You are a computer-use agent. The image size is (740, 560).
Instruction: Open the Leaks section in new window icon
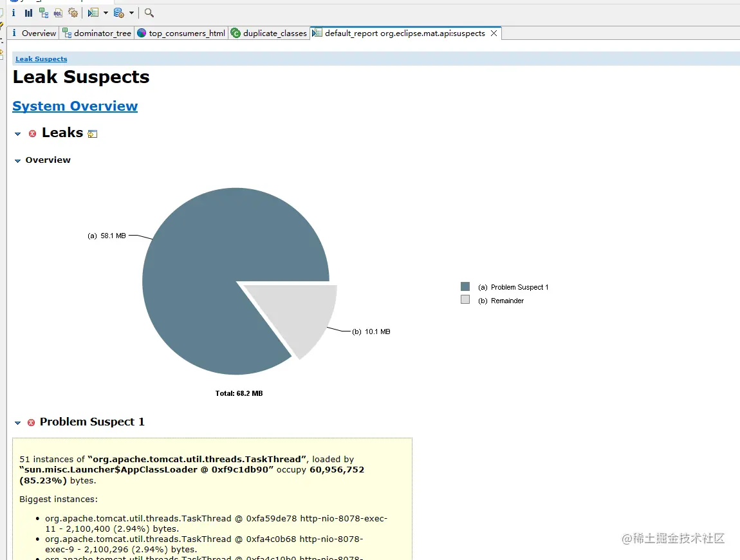click(93, 134)
